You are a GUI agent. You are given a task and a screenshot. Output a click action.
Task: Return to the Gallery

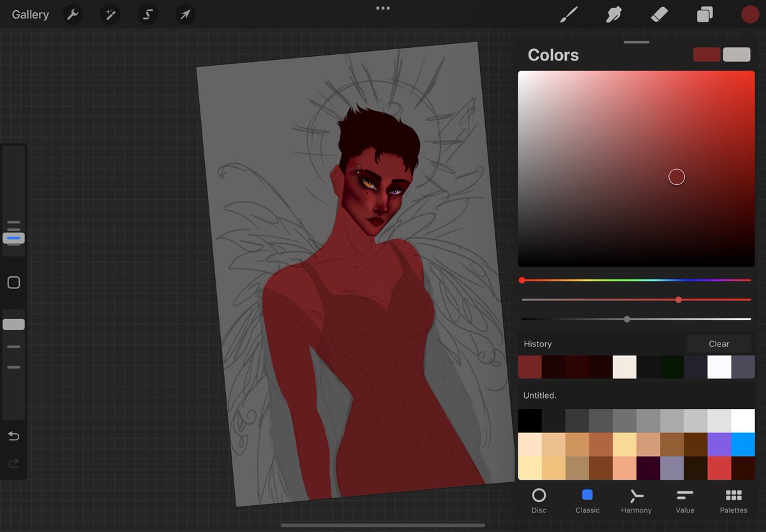[31, 15]
